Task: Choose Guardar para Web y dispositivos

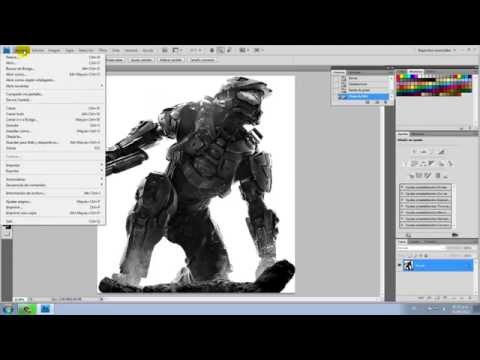Action: tap(53, 142)
